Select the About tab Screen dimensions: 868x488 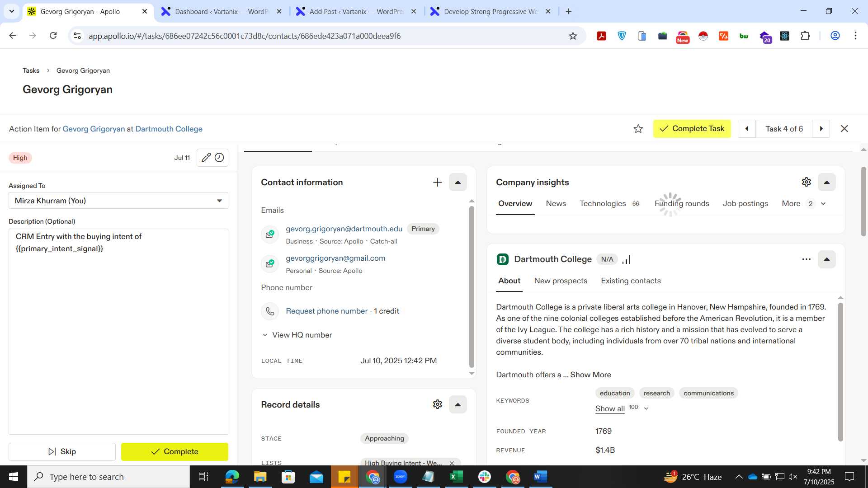point(509,281)
